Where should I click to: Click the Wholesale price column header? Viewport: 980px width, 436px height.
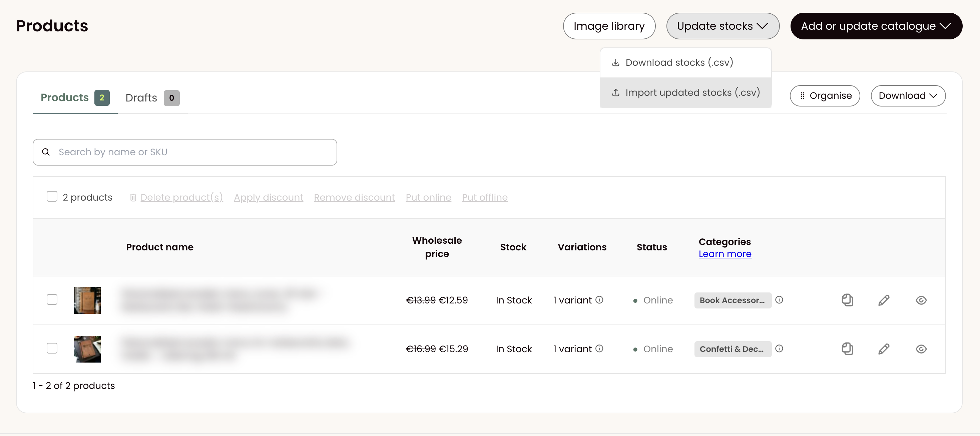click(437, 247)
